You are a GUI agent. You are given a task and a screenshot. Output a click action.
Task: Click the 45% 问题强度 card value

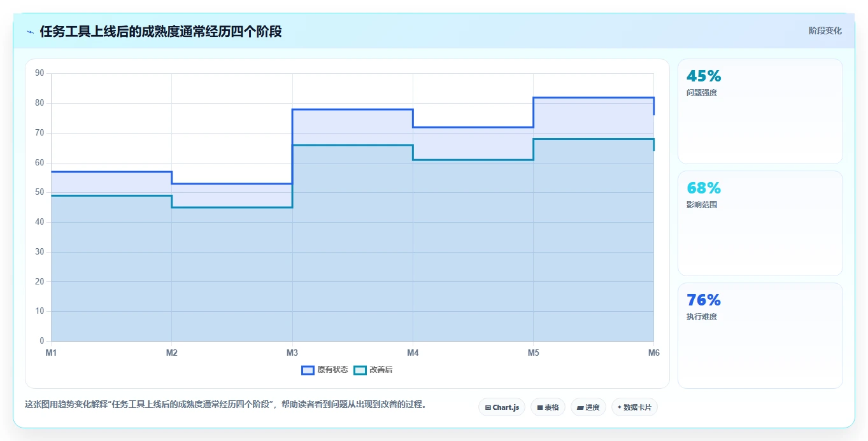(704, 76)
